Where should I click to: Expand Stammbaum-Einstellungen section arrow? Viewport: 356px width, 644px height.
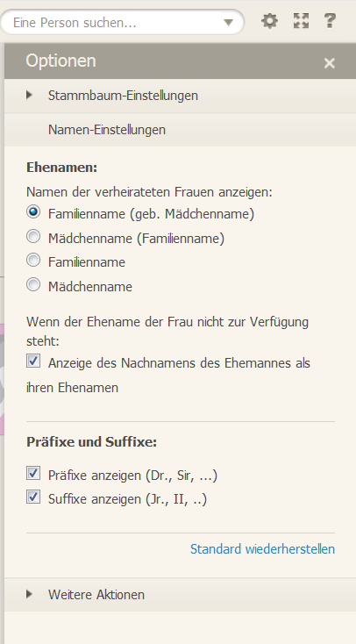coord(29,96)
